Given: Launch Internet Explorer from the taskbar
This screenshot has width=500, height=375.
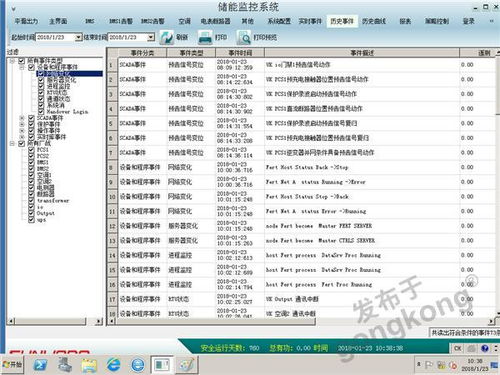Looking at the screenshot, I should point(113,364).
